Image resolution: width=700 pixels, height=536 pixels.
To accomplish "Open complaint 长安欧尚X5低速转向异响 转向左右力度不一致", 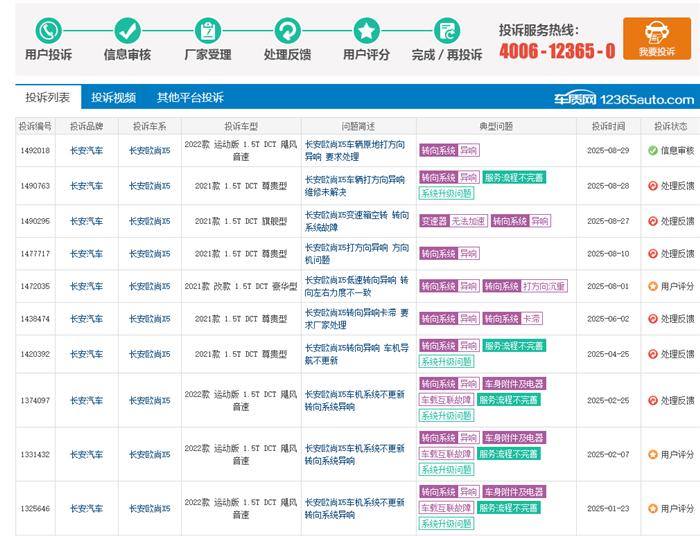I will [356, 286].
